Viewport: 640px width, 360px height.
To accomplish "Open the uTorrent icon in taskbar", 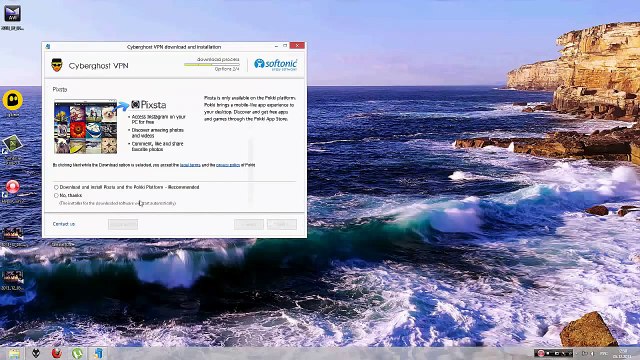I will [77, 353].
